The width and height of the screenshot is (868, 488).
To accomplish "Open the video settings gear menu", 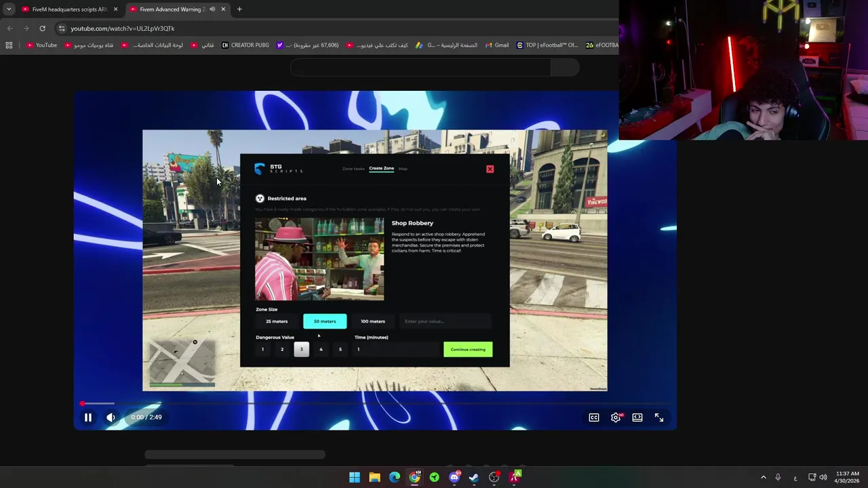I will pyautogui.click(x=616, y=418).
